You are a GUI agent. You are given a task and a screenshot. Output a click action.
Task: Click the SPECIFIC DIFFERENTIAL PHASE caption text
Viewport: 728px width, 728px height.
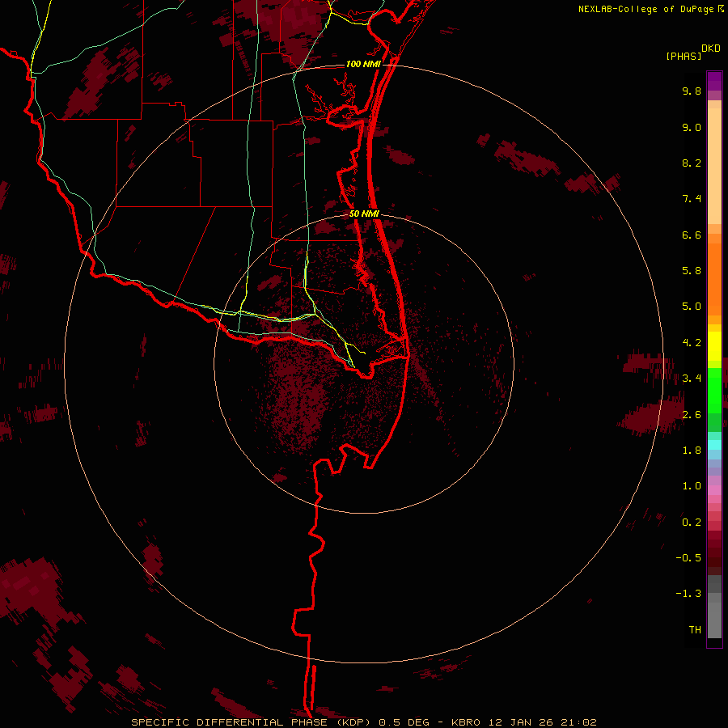click(x=230, y=722)
